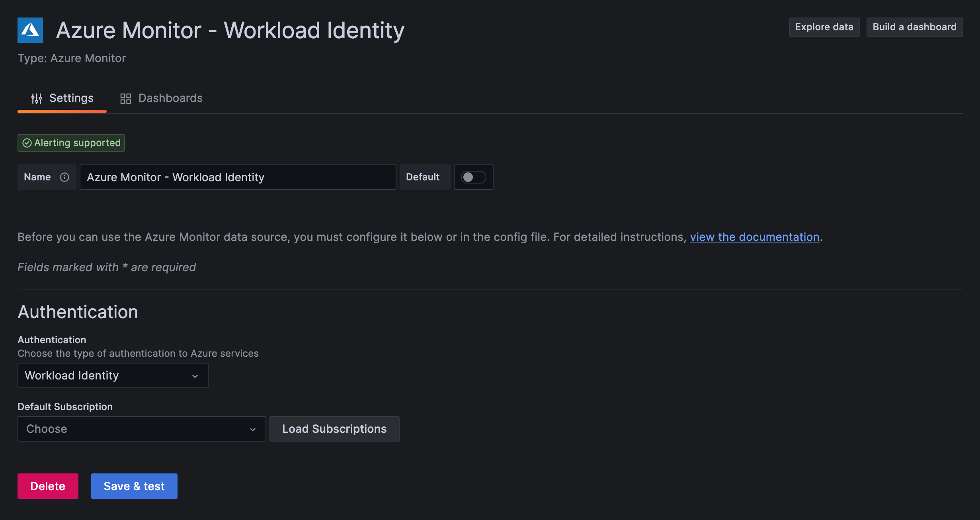Toggle alerting supported indicator off
Image resolution: width=980 pixels, height=520 pixels.
coord(71,142)
